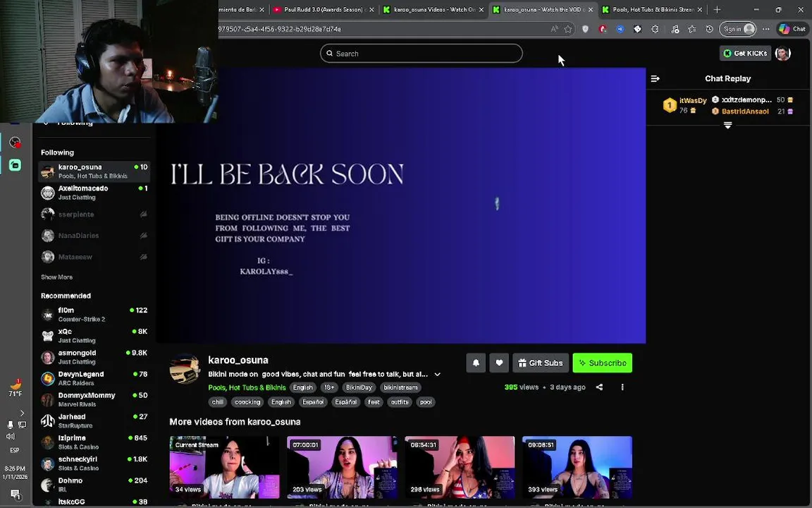Open the Current Stream video thumbnail

pos(224,467)
